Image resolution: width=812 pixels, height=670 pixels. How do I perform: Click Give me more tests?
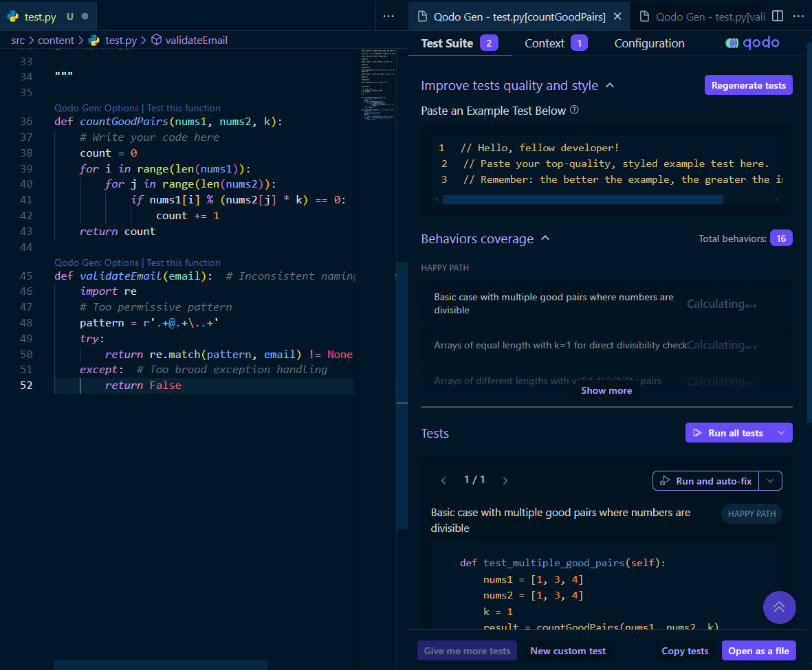[x=467, y=651]
